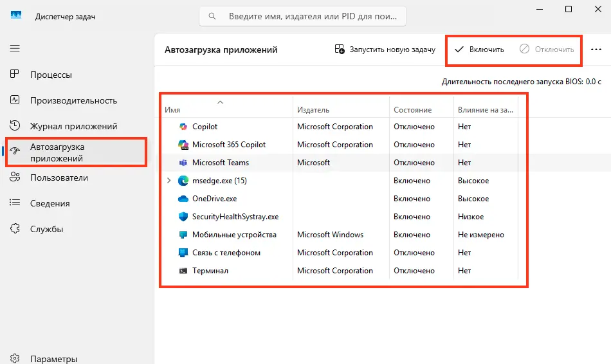
Task: Click the greyed Отключить button
Action: click(547, 50)
